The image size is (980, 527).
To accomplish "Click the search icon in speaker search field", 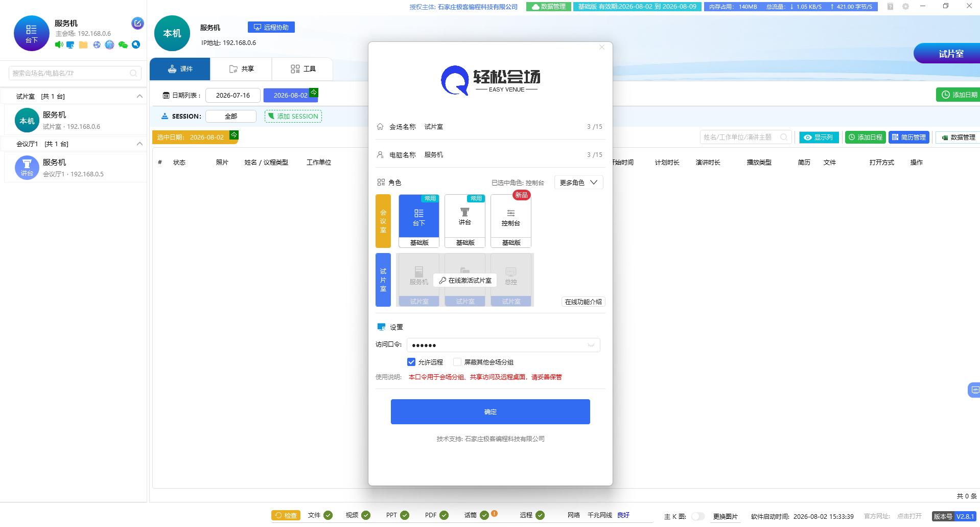I will (x=784, y=137).
